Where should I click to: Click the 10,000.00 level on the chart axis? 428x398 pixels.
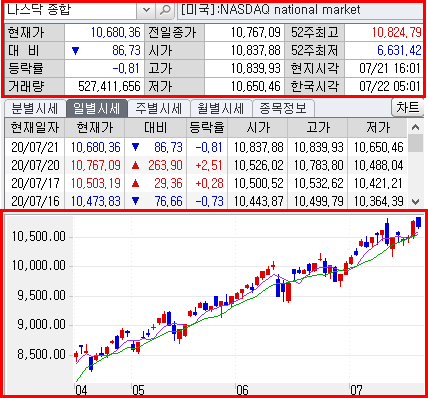pyautogui.click(x=39, y=266)
